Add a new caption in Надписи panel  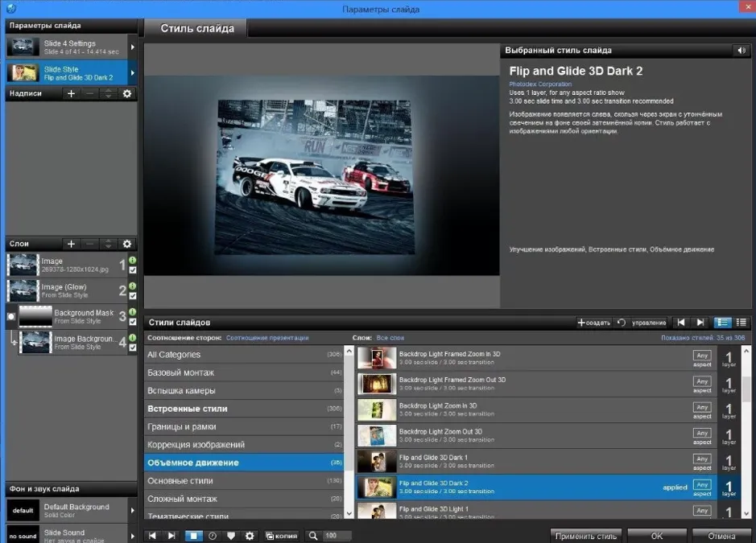pos(71,93)
